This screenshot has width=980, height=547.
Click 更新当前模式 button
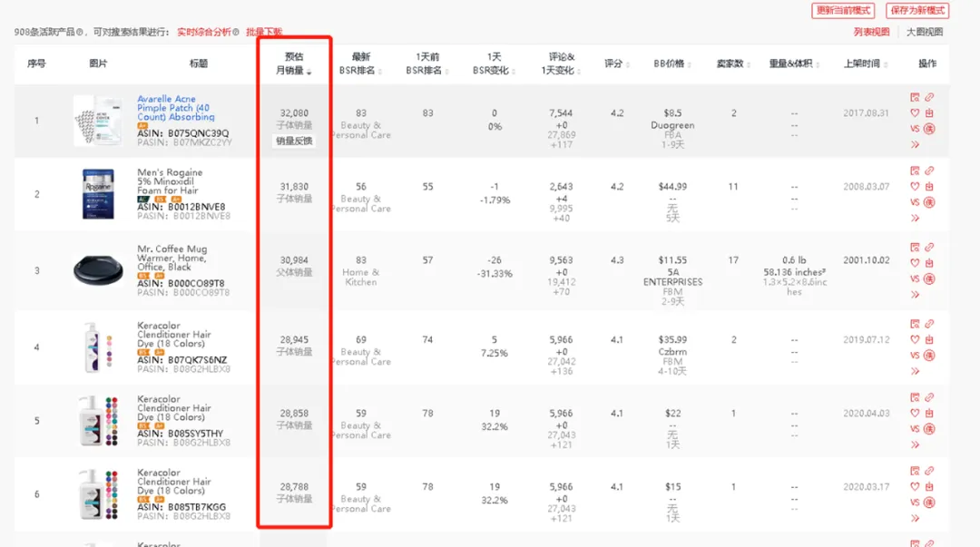pos(843,11)
